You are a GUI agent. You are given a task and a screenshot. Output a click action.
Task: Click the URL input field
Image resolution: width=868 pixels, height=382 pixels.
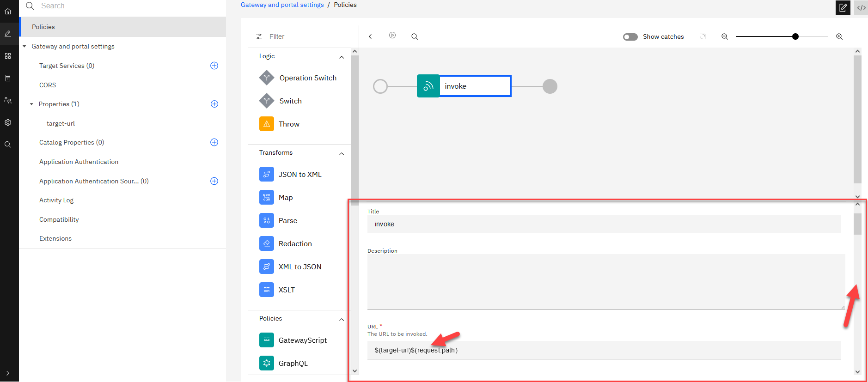point(603,350)
